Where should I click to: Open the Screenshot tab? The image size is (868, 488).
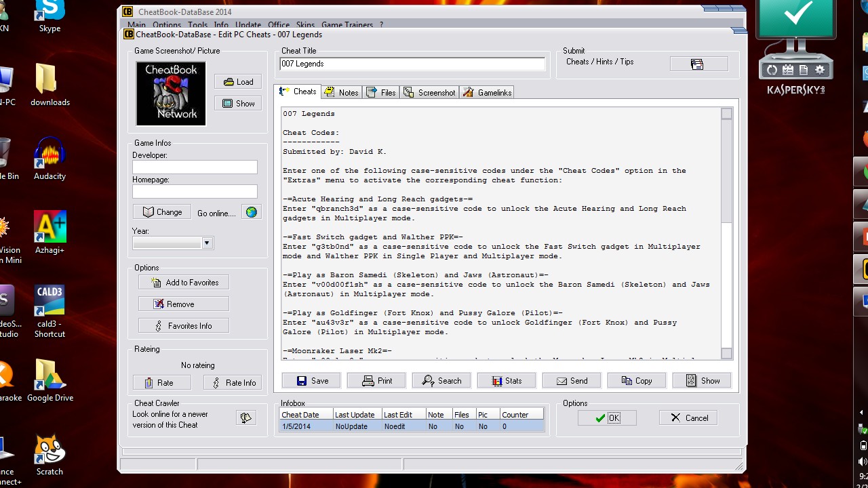point(429,92)
